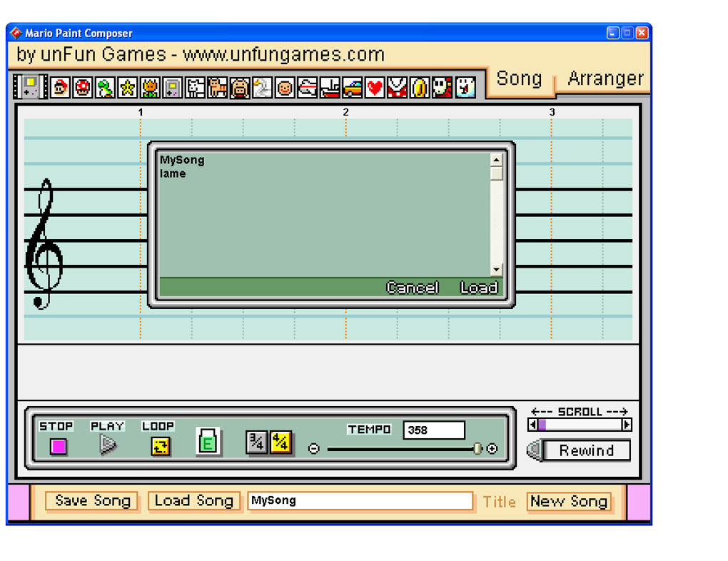Click the film-framed current instrument preview
728x561 pixels.
click(30, 87)
